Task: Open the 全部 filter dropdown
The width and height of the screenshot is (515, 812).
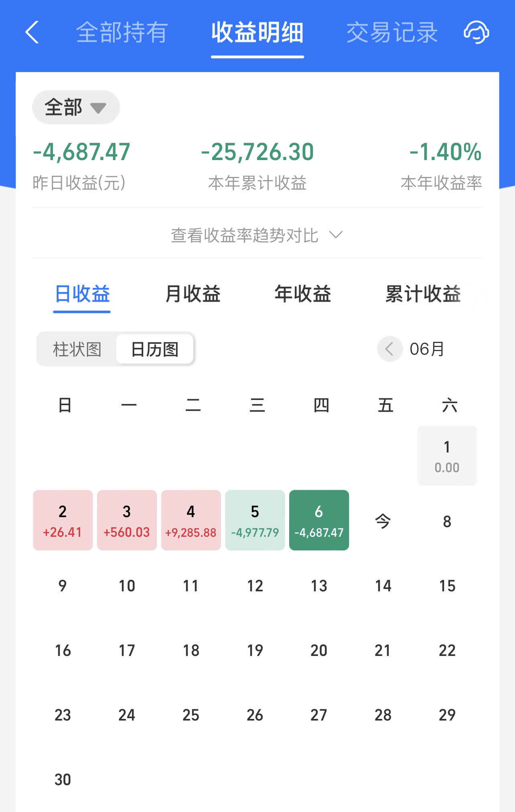Action: pos(76,107)
